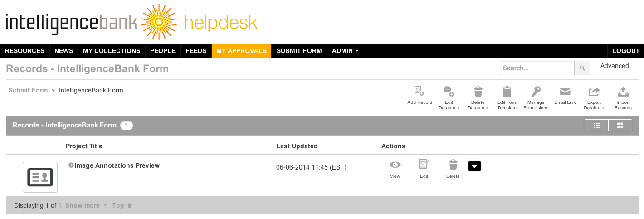
Task: Click inside the Search input field
Action: (537, 68)
